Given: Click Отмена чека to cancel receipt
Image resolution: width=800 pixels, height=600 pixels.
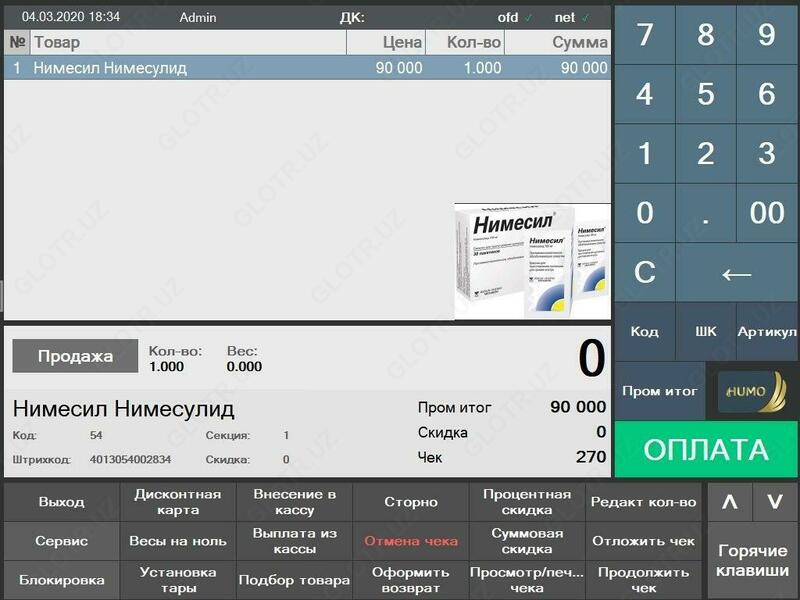Looking at the screenshot, I should point(410,541).
